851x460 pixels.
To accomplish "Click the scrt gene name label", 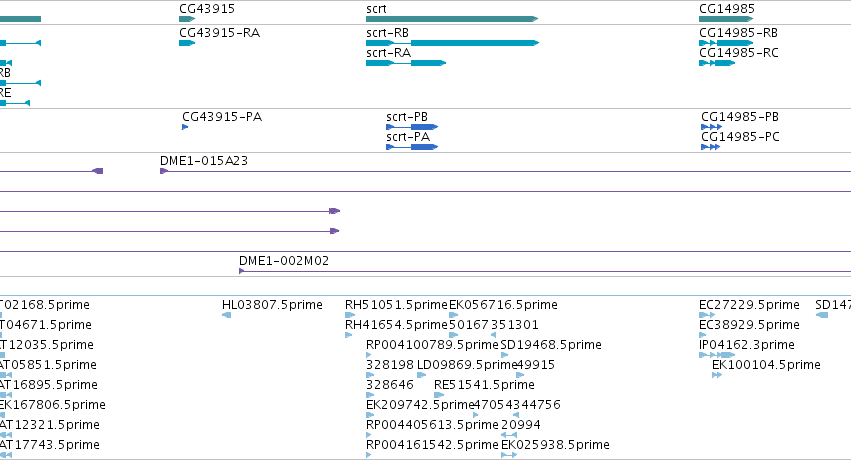I will pos(377,9).
